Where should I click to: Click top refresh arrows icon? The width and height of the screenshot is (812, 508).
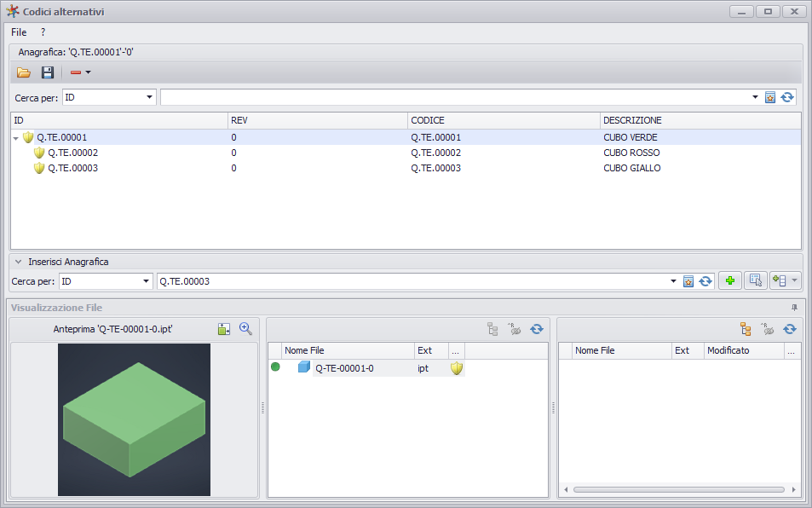[787, 97]
